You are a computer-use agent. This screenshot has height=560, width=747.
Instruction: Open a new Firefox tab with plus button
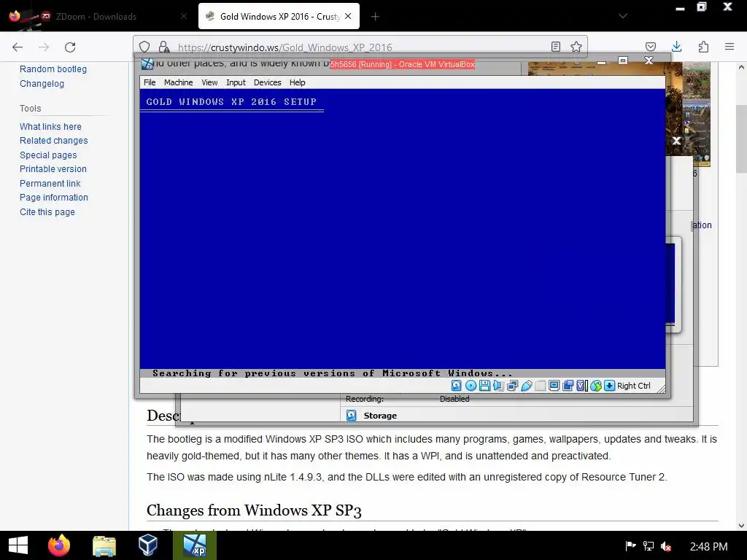pos(376,17)
